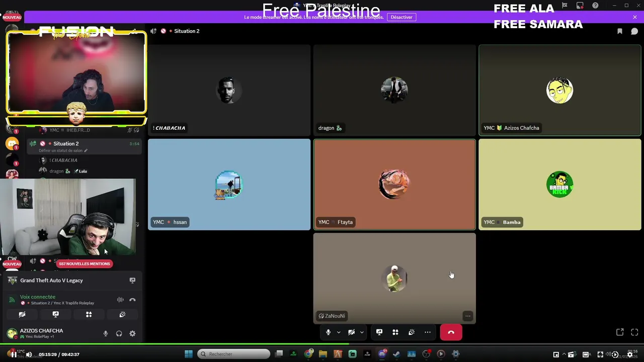The width and height of the screenshot is (644, 362).
Task: Open chat icon at top right of call
Action: click(634, 31)
